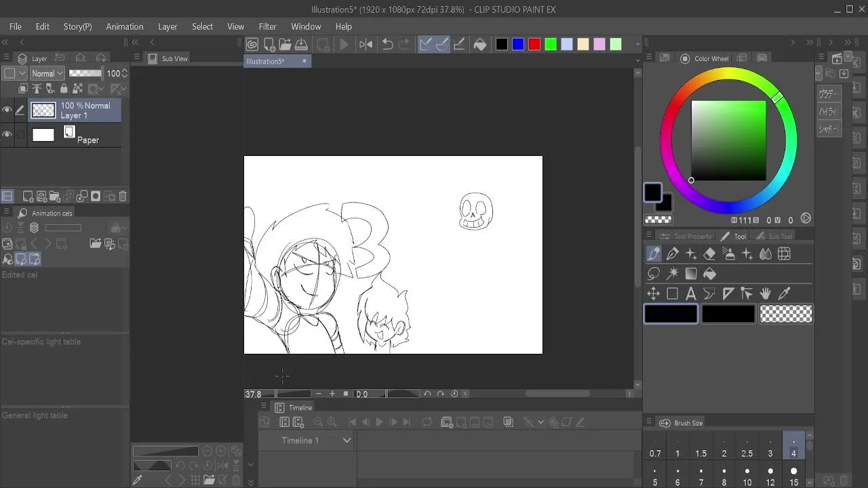
Task: Select the transparent color swatch below the tools
Action: [786, 314]
